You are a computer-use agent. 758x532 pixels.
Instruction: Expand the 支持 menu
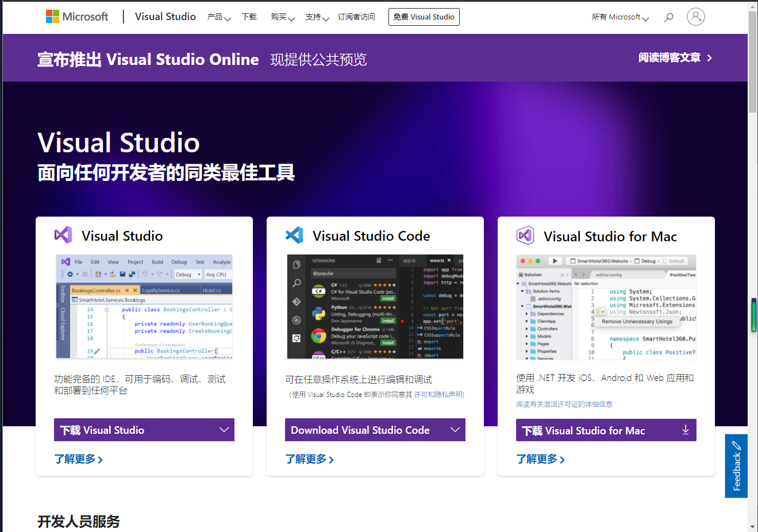point(317,17)
